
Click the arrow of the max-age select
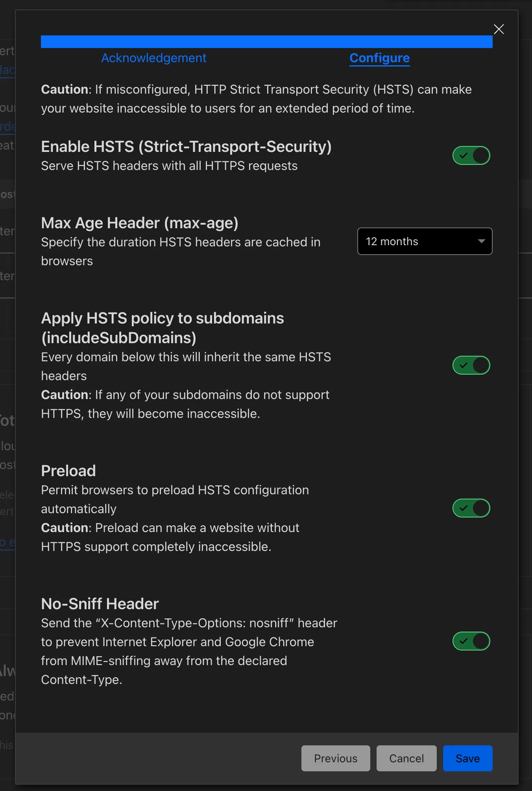(481, 241)
